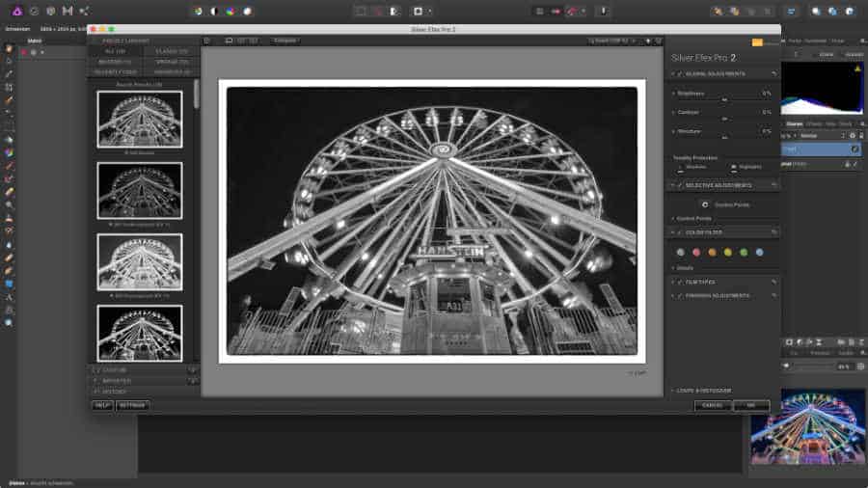The image size is (868, 488).
Task: Click the assistant icon in Affinity toolbar
Action: coord(604,11)
